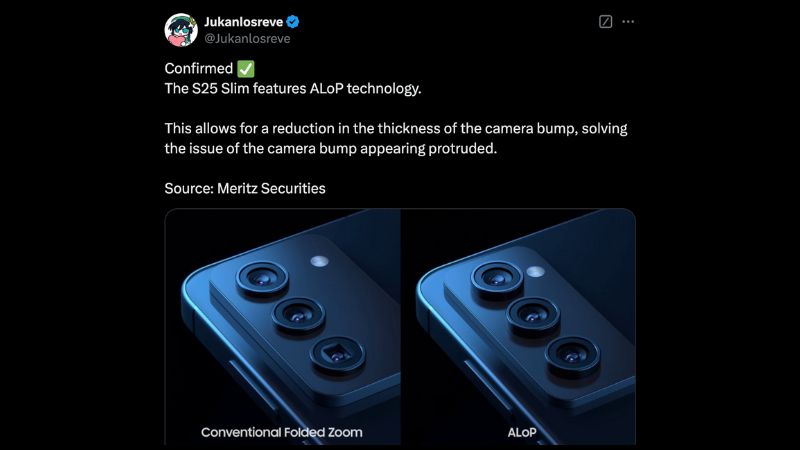
Task: Click the top camera lens in ALoP image
Action: tap(496, 279)
